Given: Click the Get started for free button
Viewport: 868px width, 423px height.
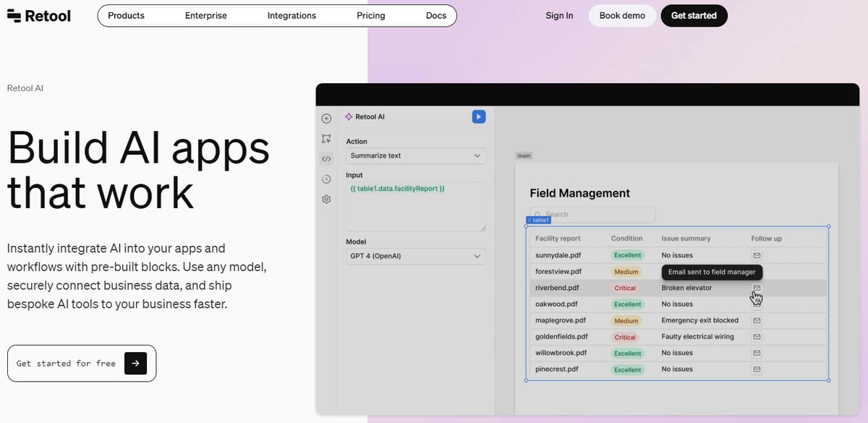Looking at the screenshot, I should [82, 363].
